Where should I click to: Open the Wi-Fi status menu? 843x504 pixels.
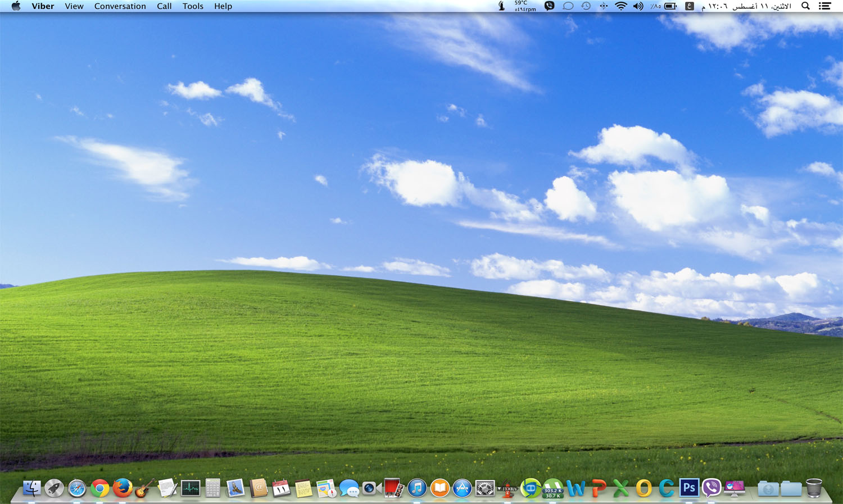(620, 6)
